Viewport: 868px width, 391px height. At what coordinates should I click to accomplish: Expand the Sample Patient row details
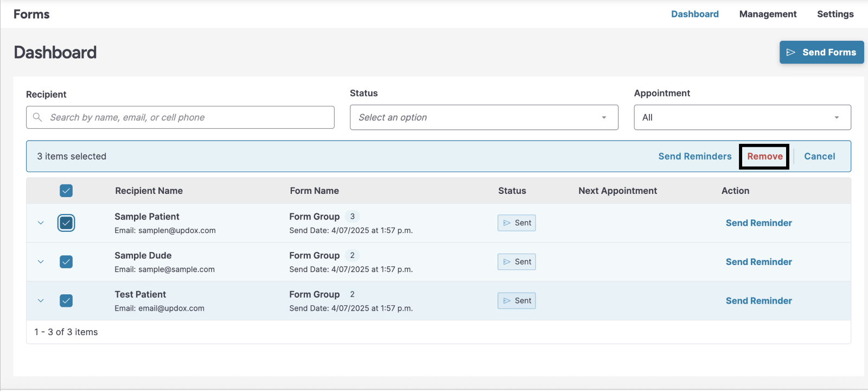(41, 223)
